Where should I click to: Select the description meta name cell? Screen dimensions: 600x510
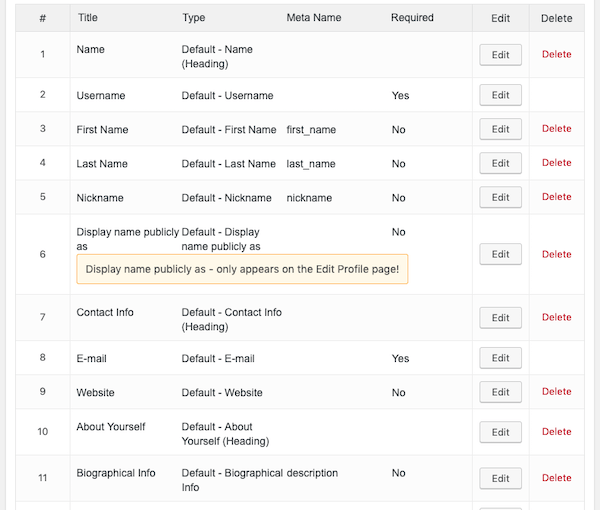pyautogui.click(x=312, y=473)
